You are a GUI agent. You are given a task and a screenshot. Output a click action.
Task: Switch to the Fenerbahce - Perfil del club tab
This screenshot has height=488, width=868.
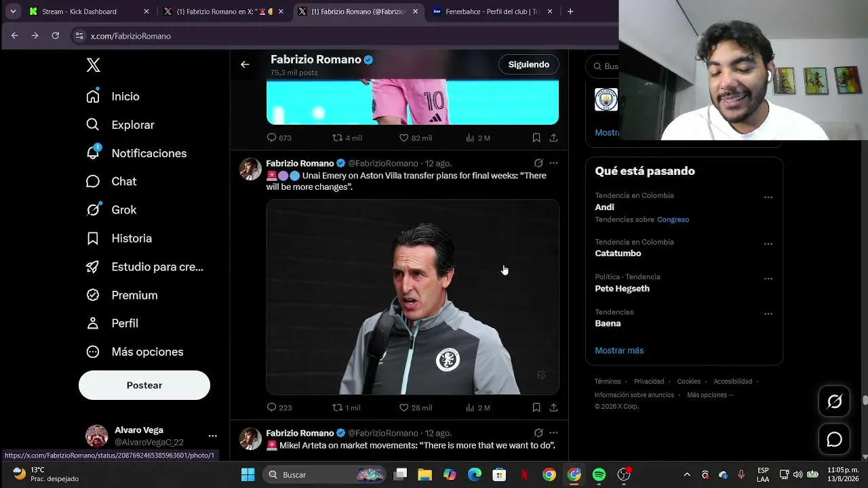pyautogui.click(x=492, y=12)
